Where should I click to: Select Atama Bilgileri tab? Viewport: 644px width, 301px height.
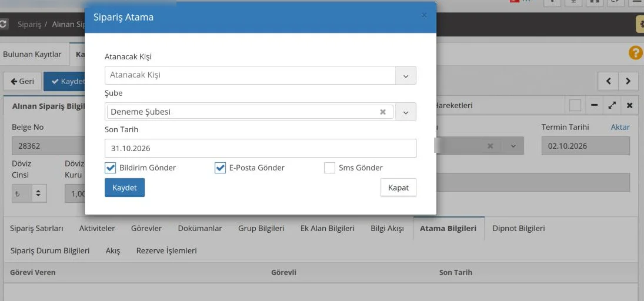pyautogui.click(x=448, y=228)
